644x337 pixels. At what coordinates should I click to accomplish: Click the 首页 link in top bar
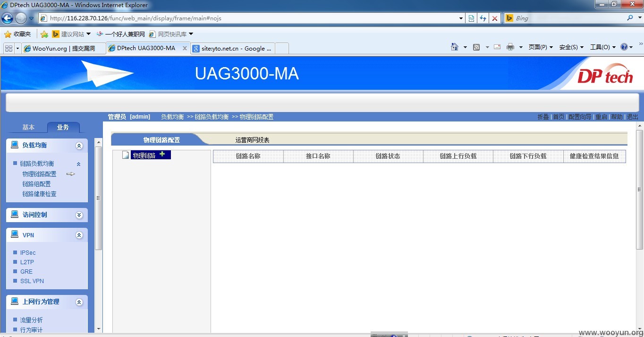559,117
